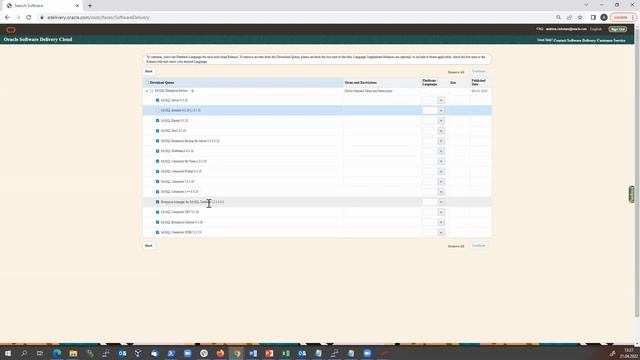
Task: Click the Sign Out button
Action: (618, 29)
